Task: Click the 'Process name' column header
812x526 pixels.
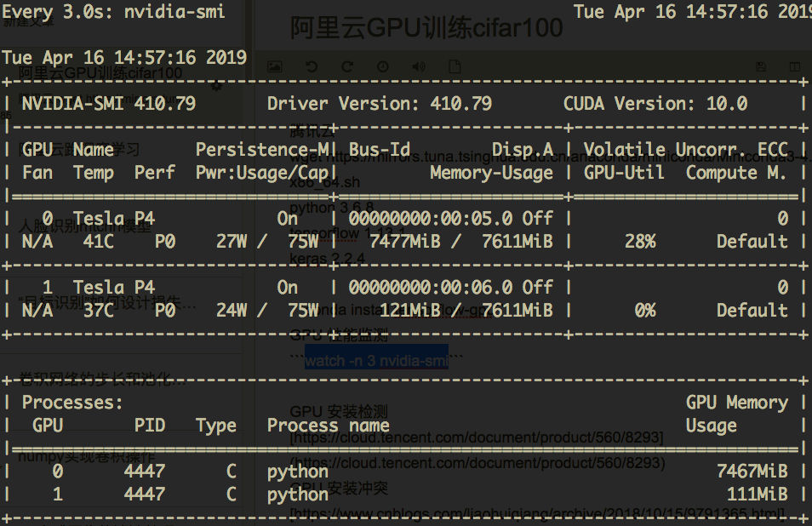Action: 329,425
